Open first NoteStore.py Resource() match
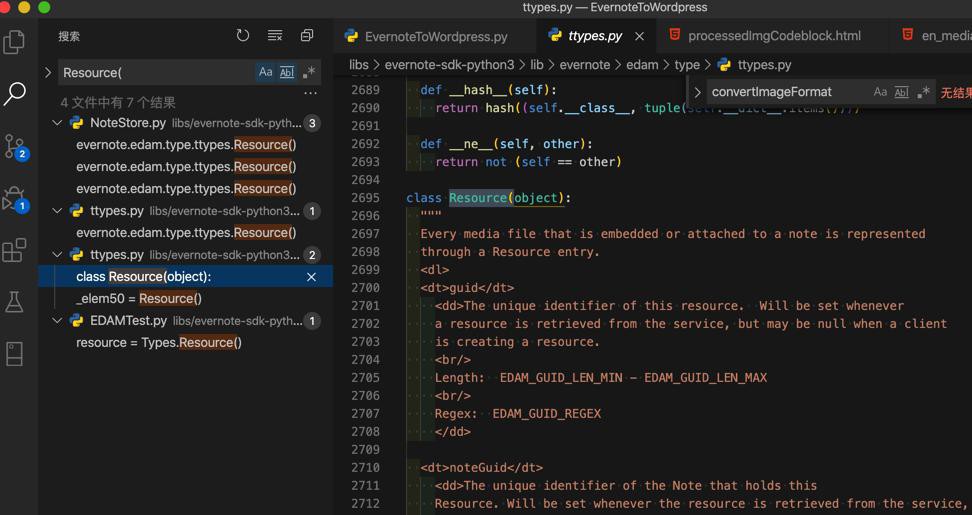The width and height of the screenshot is (972, 515). pyautogui.click(x=186, y=145)
